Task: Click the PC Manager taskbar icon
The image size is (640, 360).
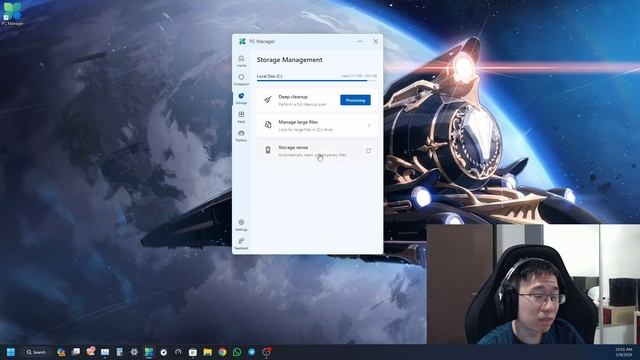Action: pyautogui.click(x=149, y=352)
